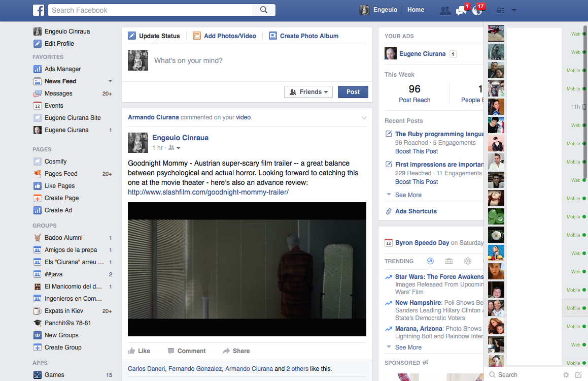Screen dimensions: 588x381
Task: Expand See More under Trending
Action: tap(408, 347)
